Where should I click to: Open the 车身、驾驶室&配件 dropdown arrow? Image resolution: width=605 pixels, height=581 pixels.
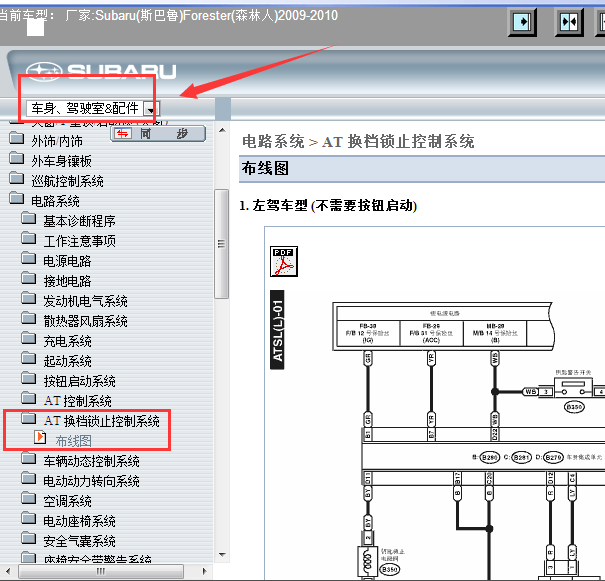150,109
